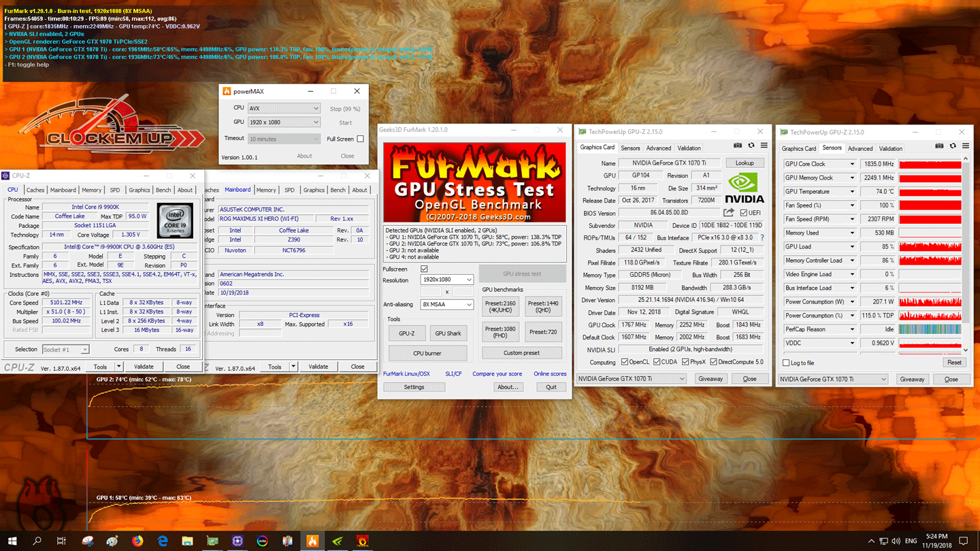Open the Compare your score link
980x551 pixels.
pos(497,373)
